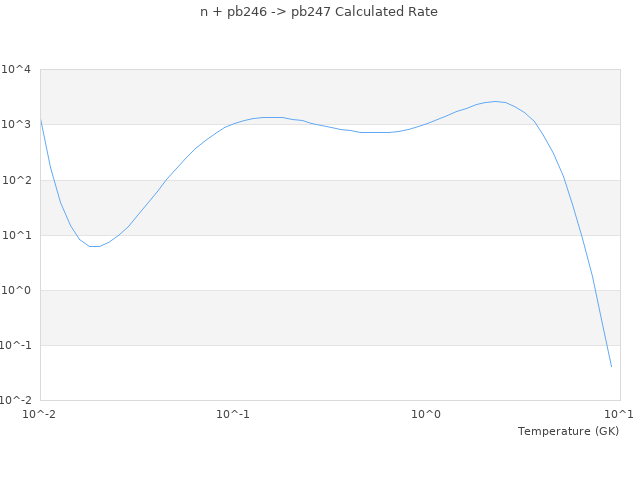Select the 10^-1 x-axis tick label
Image resolution: width=640 pixels, height=480 pixels.
coord(233,414)
